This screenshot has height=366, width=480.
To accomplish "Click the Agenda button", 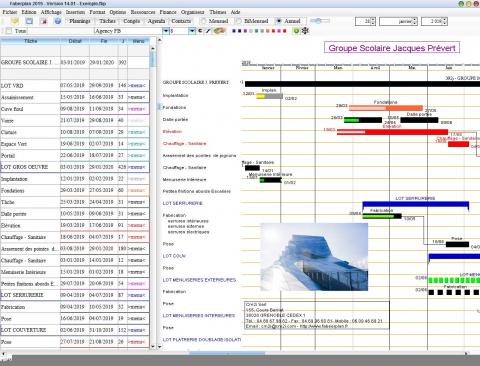I will point(156,21).
